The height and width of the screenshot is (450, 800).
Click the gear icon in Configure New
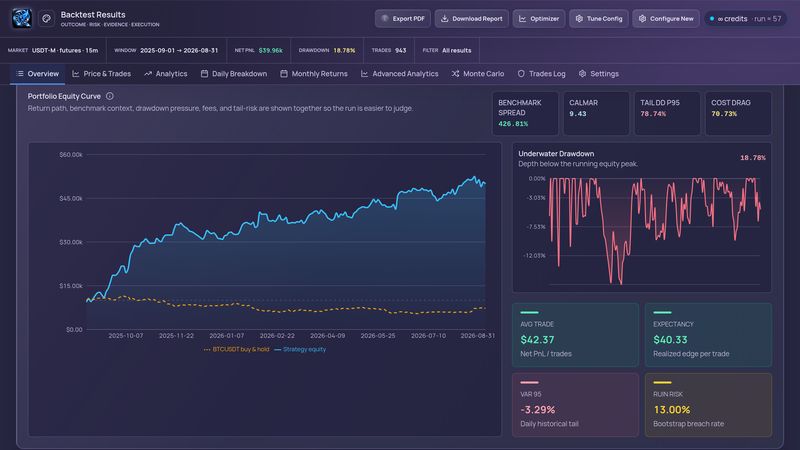(x=642, y=18)
